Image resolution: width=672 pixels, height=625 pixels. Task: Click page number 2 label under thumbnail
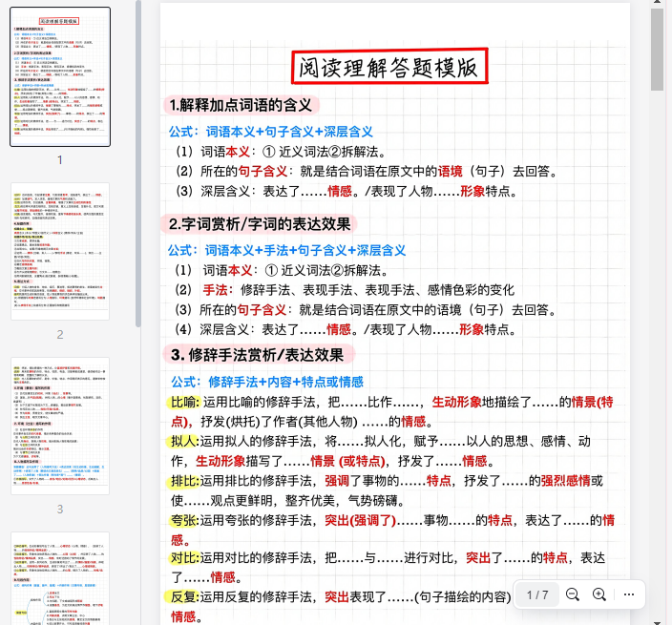pos(60,335)
